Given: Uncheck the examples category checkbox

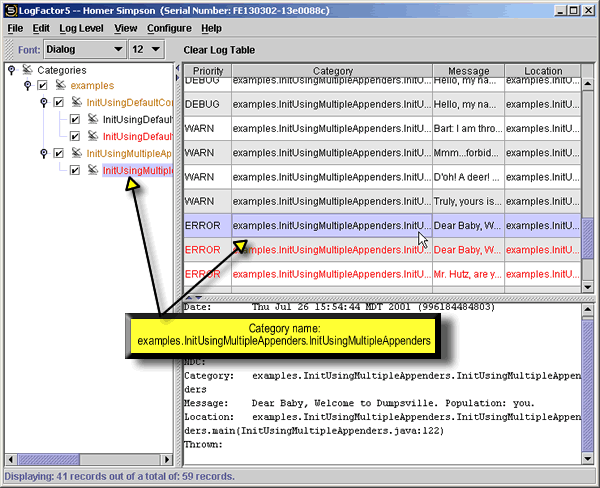Looking at the screenshot, I should (x=42, y=86).
